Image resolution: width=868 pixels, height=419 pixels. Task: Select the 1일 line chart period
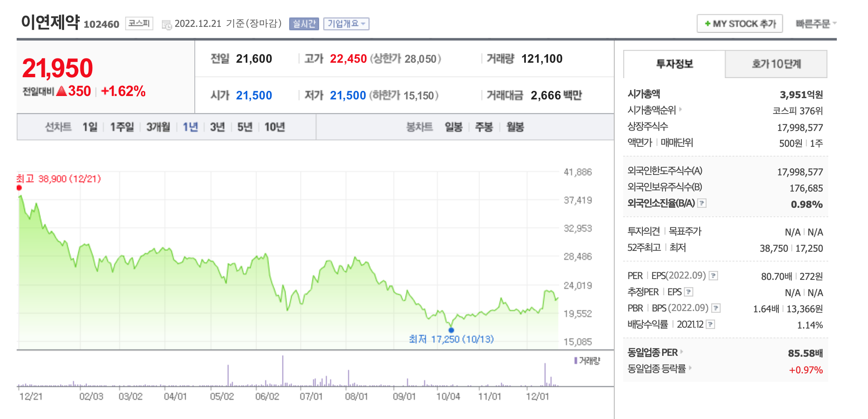point(90,127)
